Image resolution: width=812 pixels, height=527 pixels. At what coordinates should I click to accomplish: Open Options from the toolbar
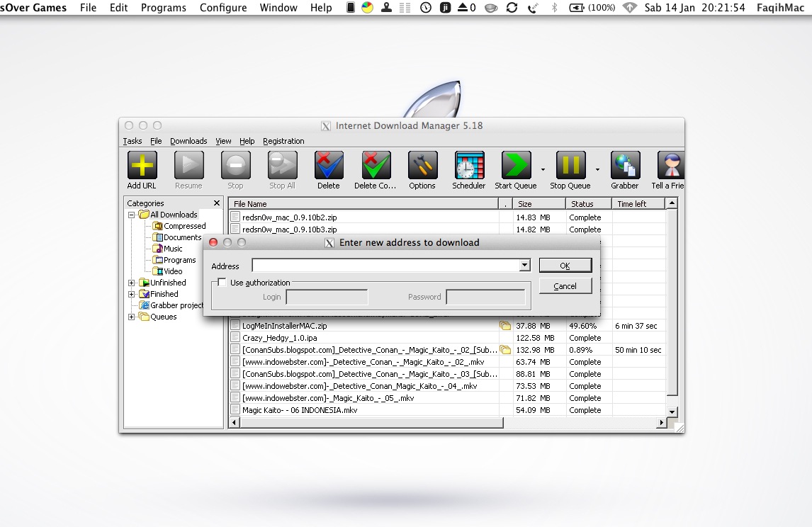pyautogui.click(x=422, y=166)
